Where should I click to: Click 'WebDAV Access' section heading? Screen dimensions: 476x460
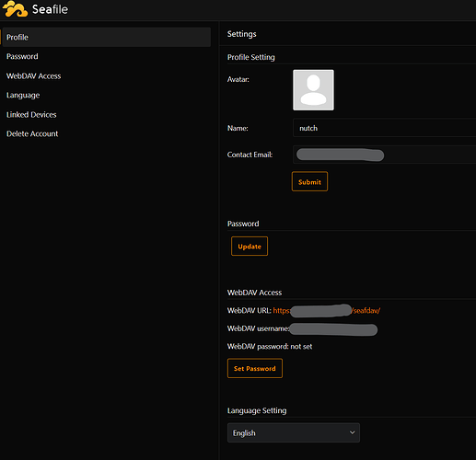click(254, 293)
